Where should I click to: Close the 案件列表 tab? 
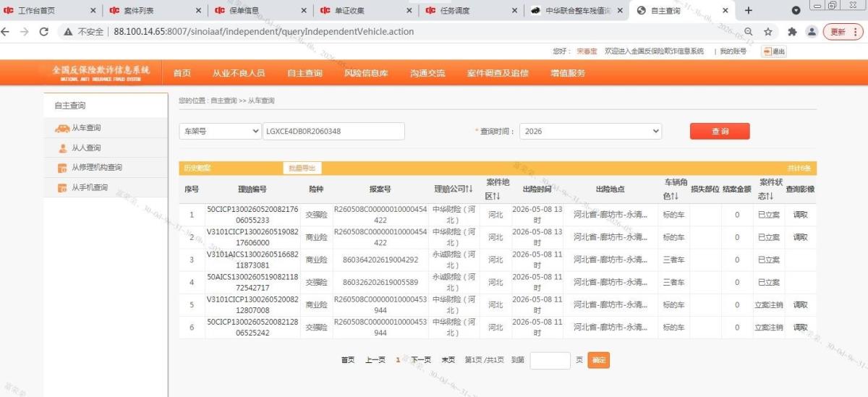pyautogui.click(x=198, y=10)
